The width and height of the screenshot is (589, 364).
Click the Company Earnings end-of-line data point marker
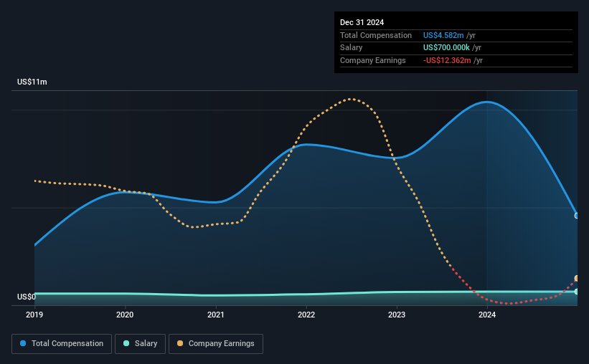pos(577,279)
